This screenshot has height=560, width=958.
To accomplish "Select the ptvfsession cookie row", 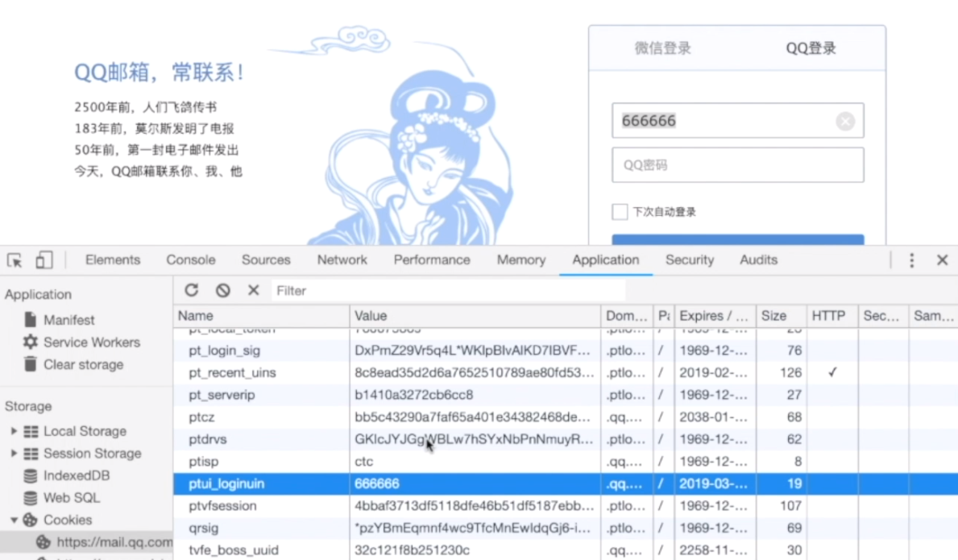I will [x=565, y=506].
